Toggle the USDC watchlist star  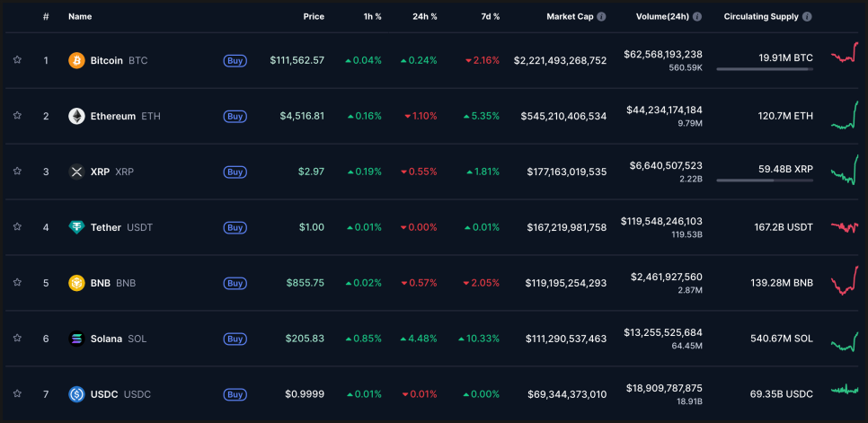17,393
